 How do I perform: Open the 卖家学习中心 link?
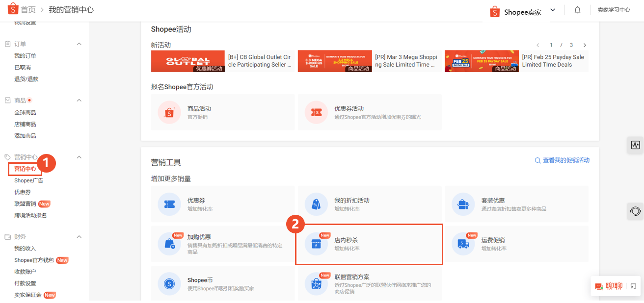pyautogui.click(x=614, y=10)
